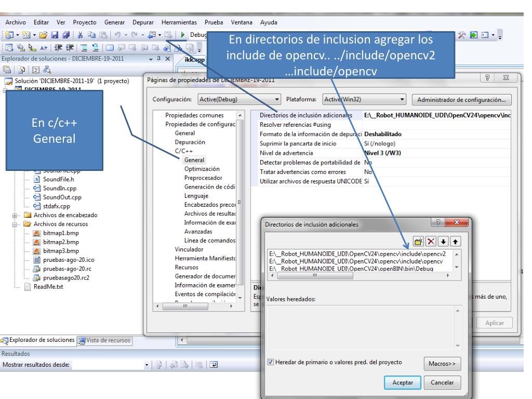Click the Undo arrow icon
The height and width of the screenshot is (399, 532).
pyautogui.click(x=117, y=35)
